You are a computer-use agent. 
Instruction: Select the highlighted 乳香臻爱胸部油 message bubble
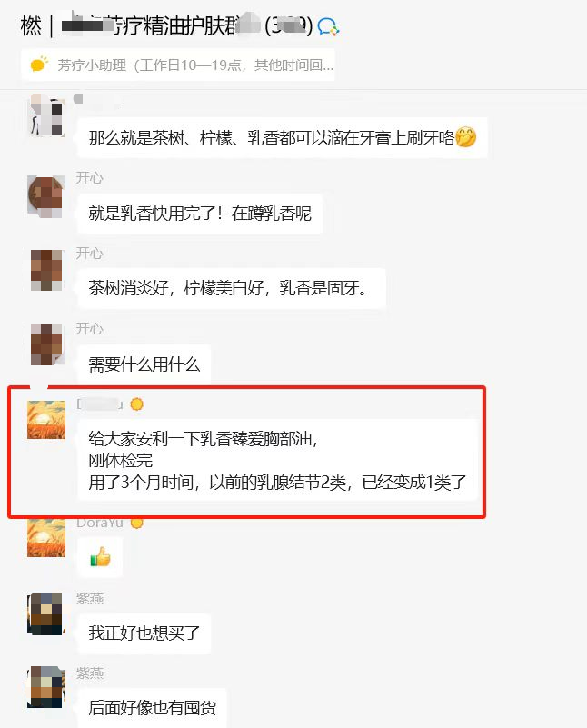coord(277,460)
